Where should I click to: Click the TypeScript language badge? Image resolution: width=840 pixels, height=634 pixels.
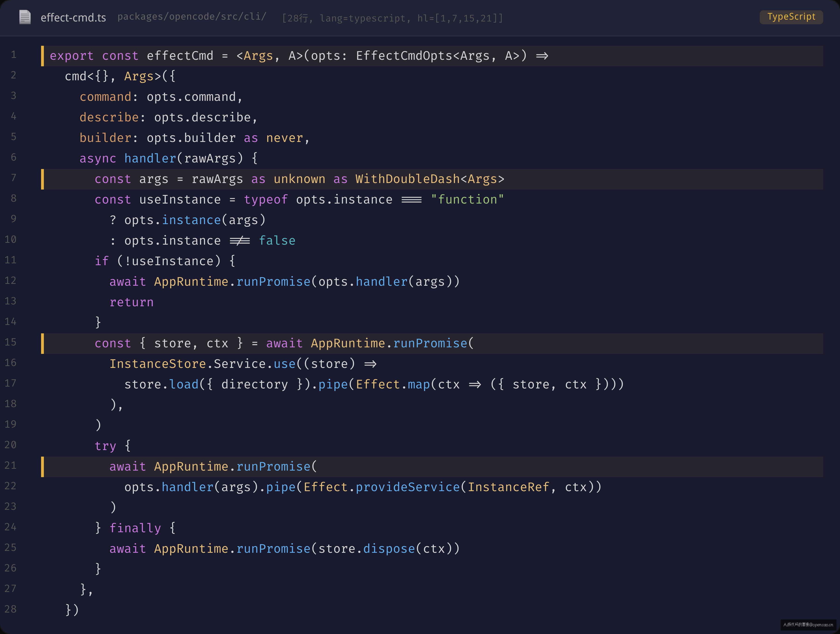tap(791, 17)
